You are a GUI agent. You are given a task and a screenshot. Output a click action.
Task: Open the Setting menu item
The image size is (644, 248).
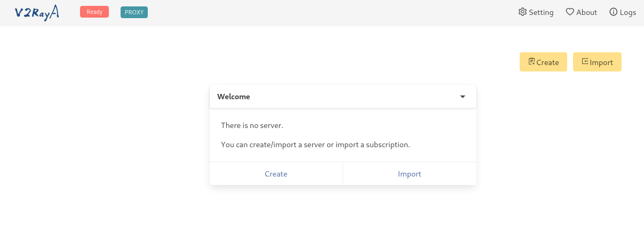pyautogui.click(x=541, y=12)
